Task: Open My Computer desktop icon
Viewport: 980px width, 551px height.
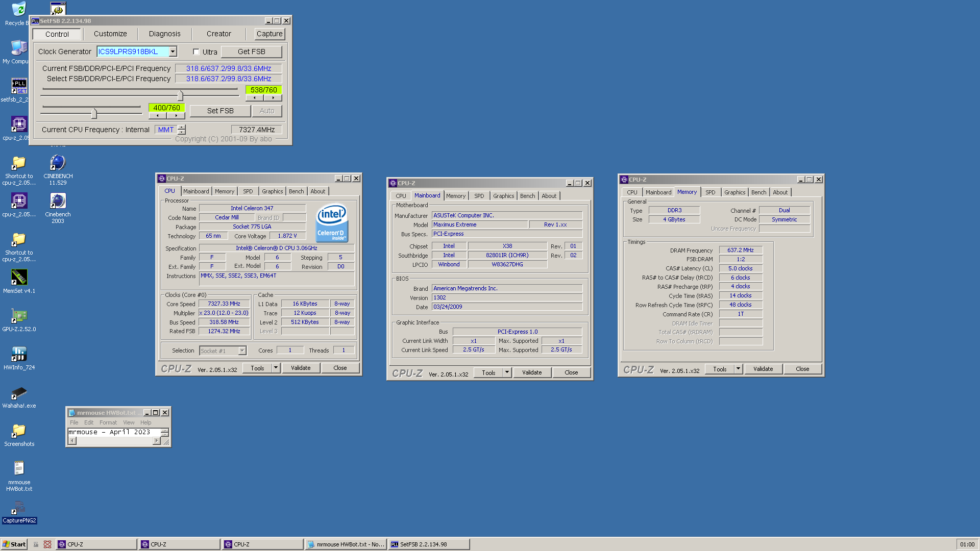Action: (x=18, y=48)
